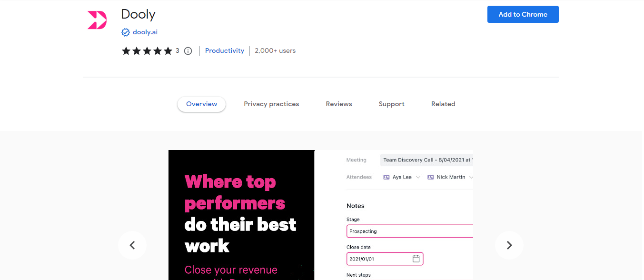644x280 pixels.
Task: Click the calendar icon in the Close date field
Action: 416,259
